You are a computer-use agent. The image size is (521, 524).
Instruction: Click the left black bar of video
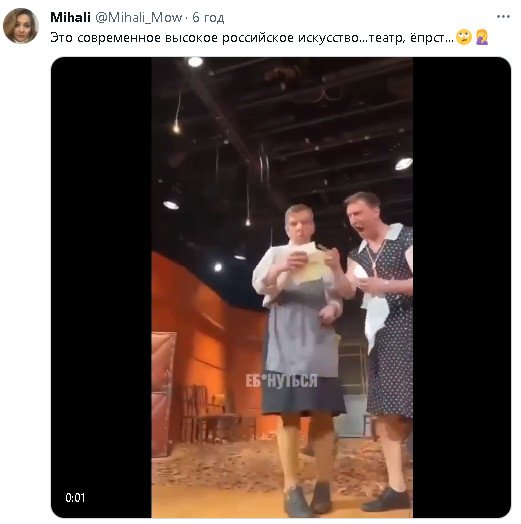coord(101,287)
